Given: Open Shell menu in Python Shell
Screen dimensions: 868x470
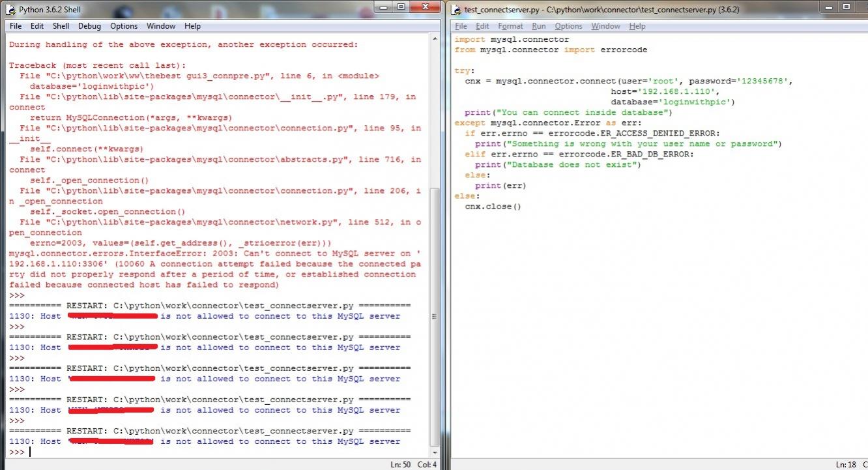Looking at the screenshot, I should click(x=61, y=26).
